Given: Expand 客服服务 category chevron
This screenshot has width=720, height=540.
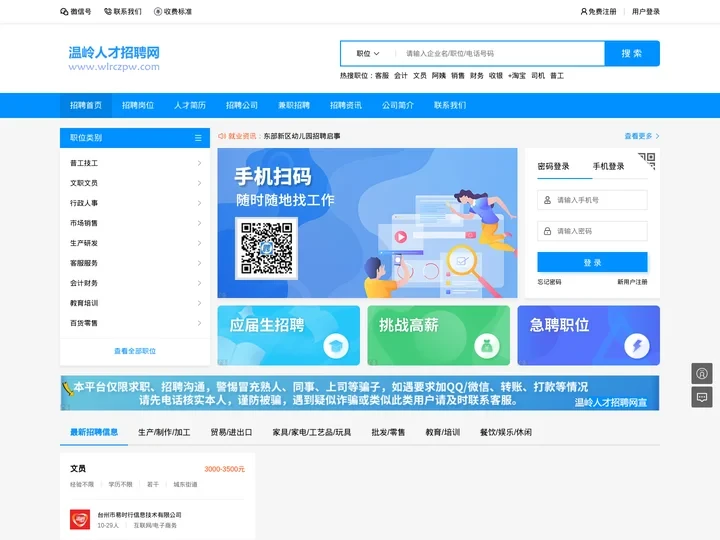Looking at the screenshot, I should pyautogui.click(x=199, y=263).
